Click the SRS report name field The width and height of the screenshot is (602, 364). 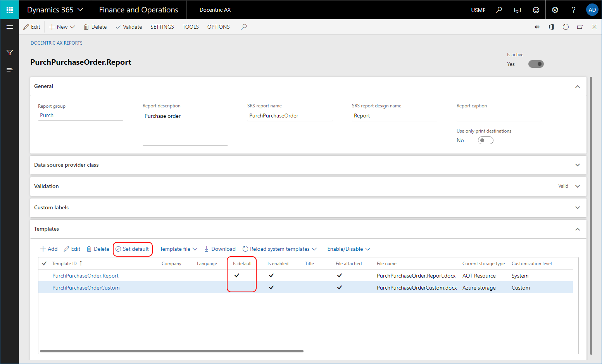tap(290, 116)
